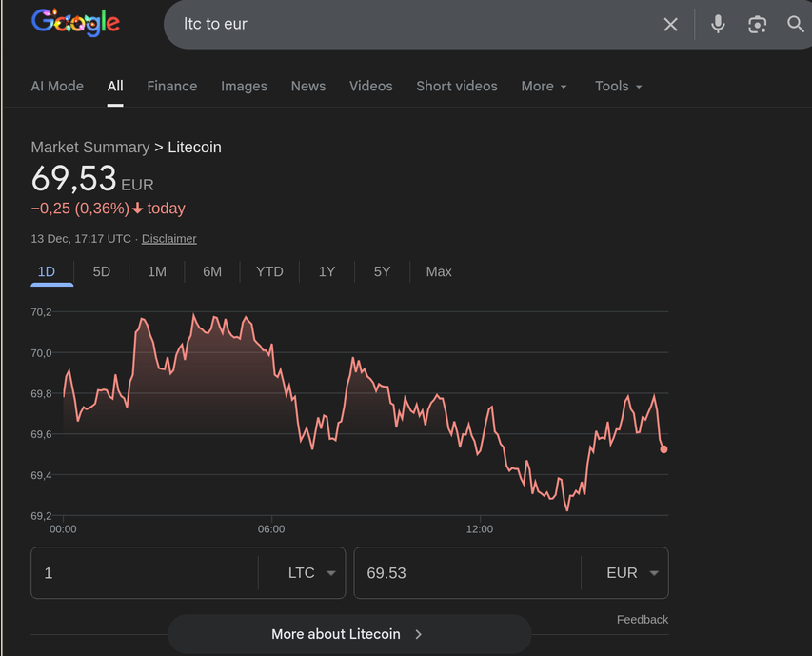The height and width of the screenshot is (656, 812).
Task: Select the Max chart range
Action: click(439, 271)
